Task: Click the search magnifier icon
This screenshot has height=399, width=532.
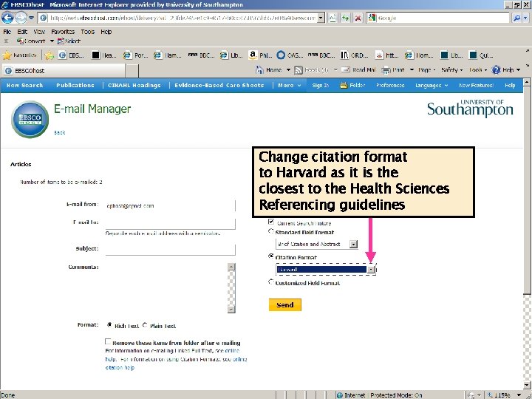Action: [516, 18]
